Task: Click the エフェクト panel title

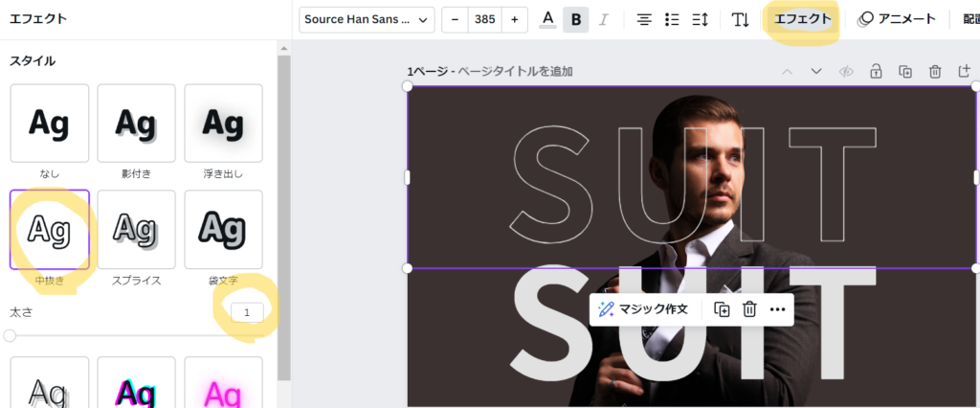Action: (x=37, y=18)
